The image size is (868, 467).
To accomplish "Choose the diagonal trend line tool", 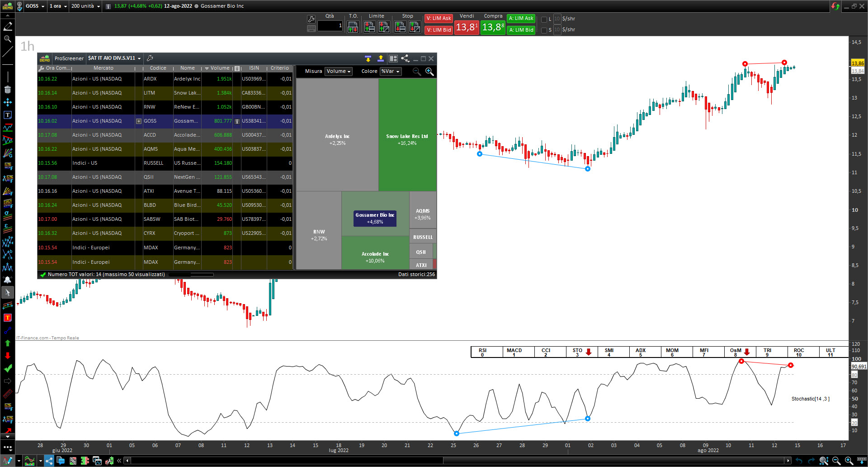I will click(8, 52).
